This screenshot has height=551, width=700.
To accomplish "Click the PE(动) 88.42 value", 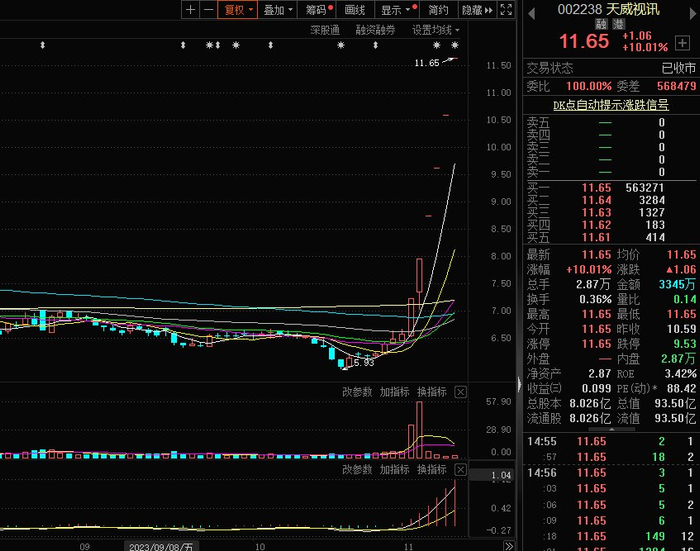I will pyautogui.click(x=681, y=388).
